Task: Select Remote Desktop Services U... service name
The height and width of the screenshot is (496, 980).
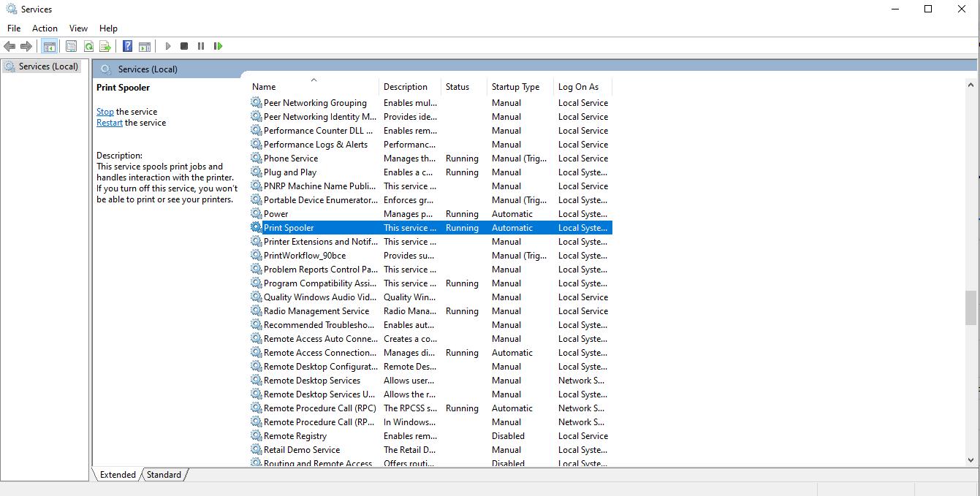Action: [319, 394]
